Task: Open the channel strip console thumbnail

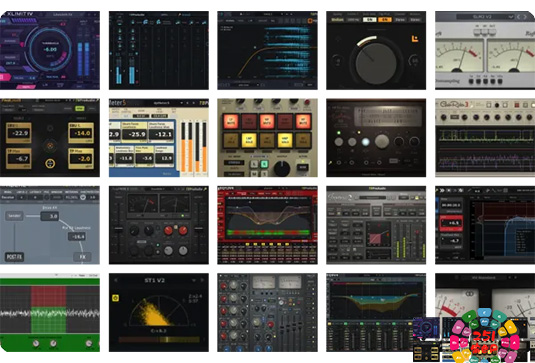Action: pyautogui.click(x=268, y=313)
